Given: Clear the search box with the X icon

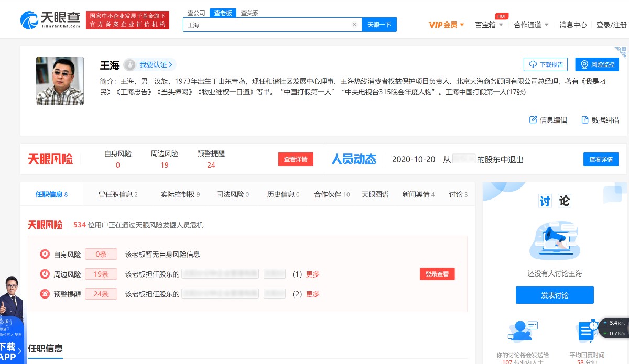Looking at the screenshot, I should [x=354, y=25].
